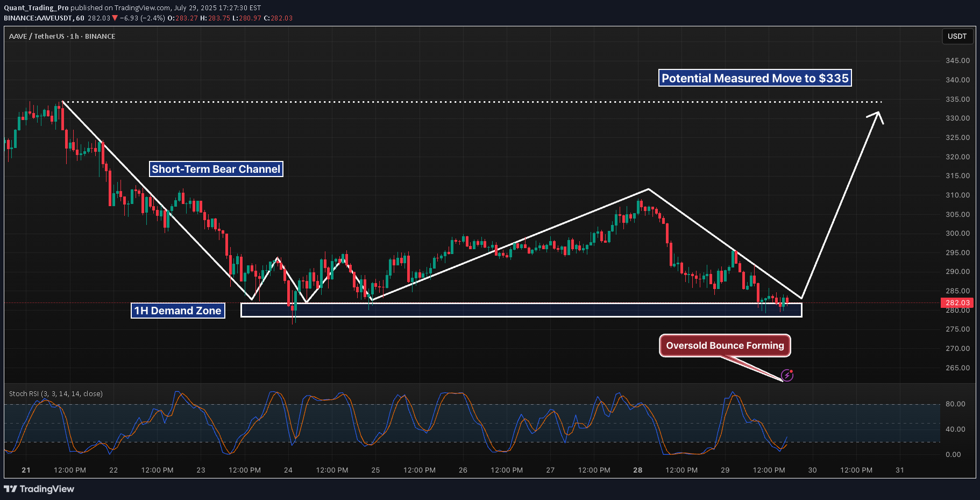The width and height of the screenshot is (980, 500).
Task: Click the low value L:280.97 in header
Action: 246,18
